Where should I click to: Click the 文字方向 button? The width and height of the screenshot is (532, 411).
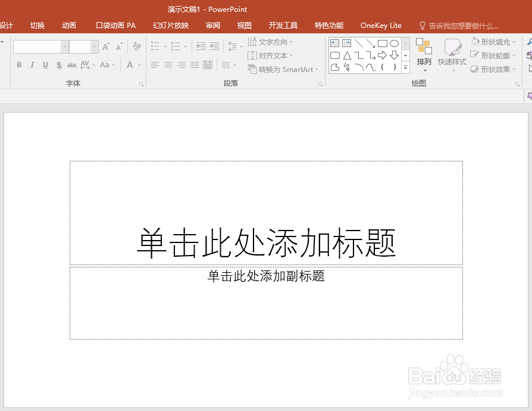point(270,42)
